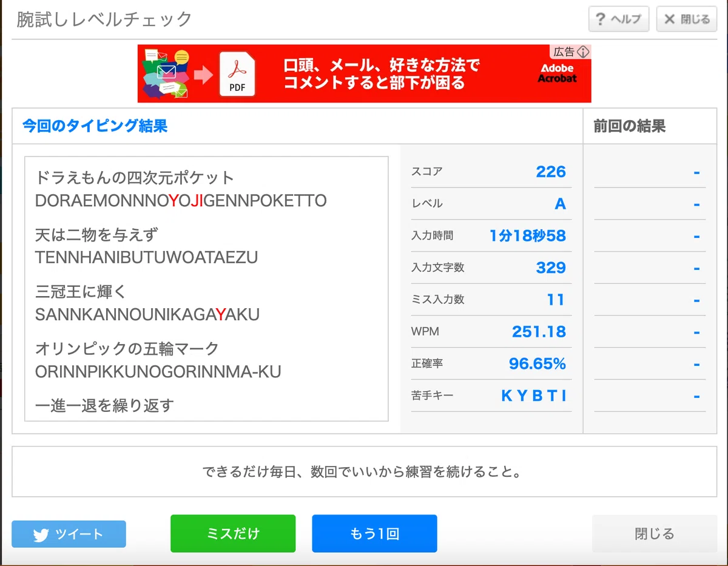Close dialog with top-right 閉じる button

coord(687,19)
